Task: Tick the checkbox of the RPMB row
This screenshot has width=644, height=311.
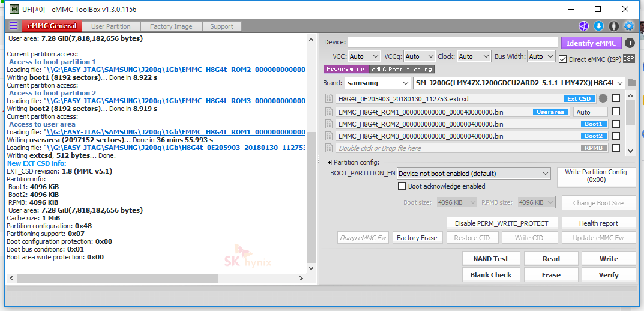Action: click(x=616, y=148)
